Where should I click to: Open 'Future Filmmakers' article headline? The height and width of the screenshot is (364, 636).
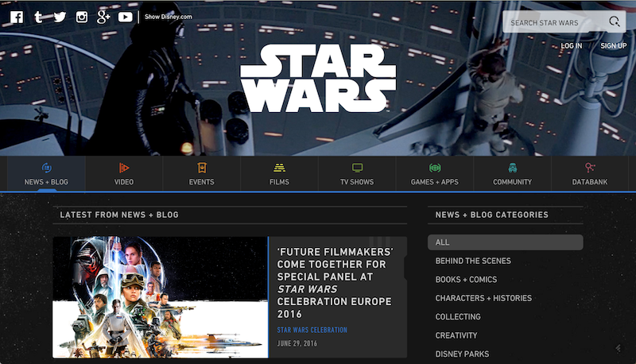[335, 283]
